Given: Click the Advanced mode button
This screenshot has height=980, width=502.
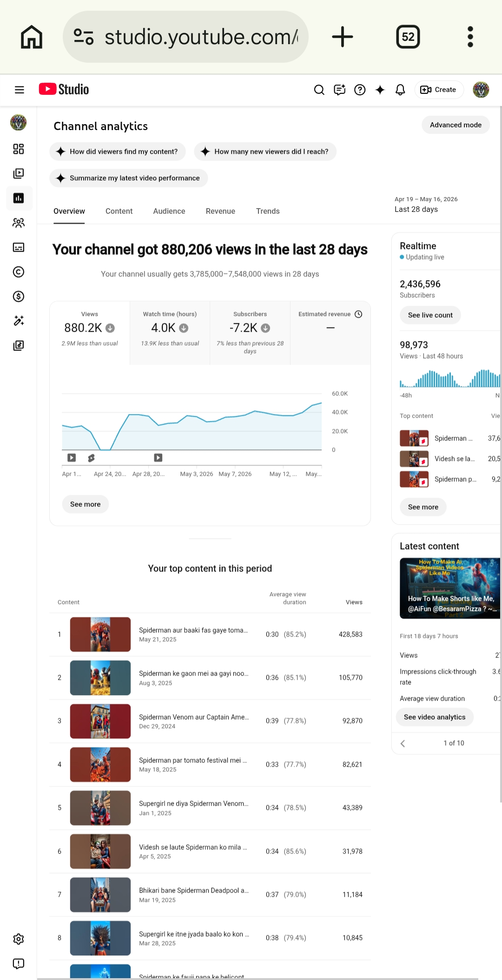Looking at the screenshot, I should pyautogui.click(x=456, y=125).
